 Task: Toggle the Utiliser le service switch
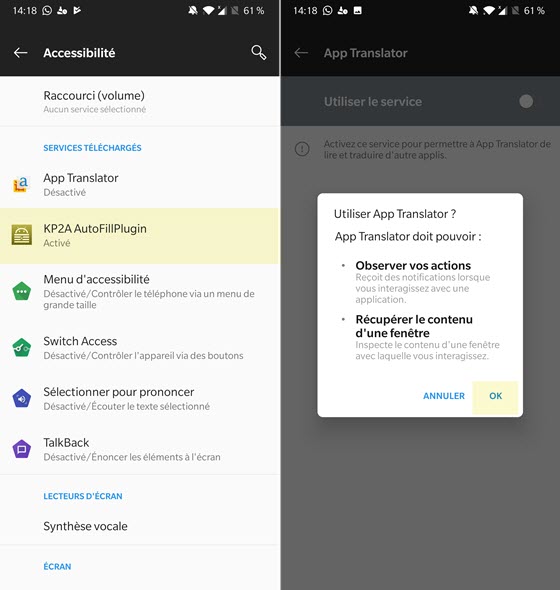tap(526, 101)
